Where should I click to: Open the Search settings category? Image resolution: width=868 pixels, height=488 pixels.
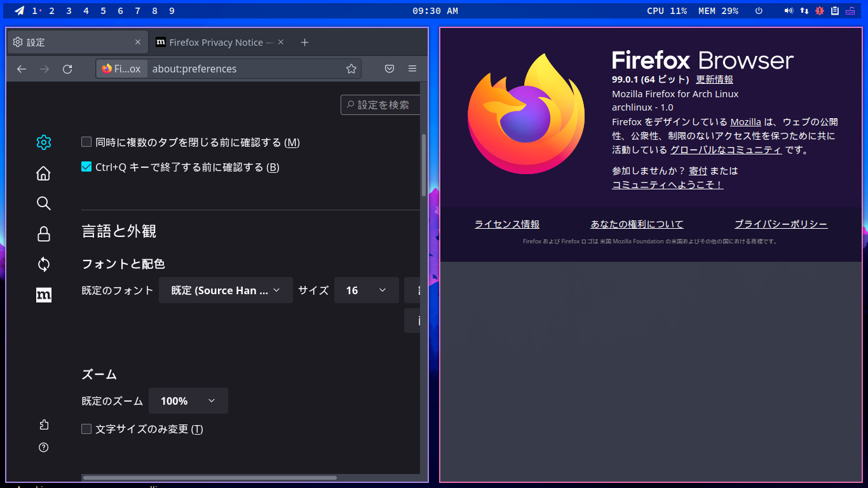43,203
